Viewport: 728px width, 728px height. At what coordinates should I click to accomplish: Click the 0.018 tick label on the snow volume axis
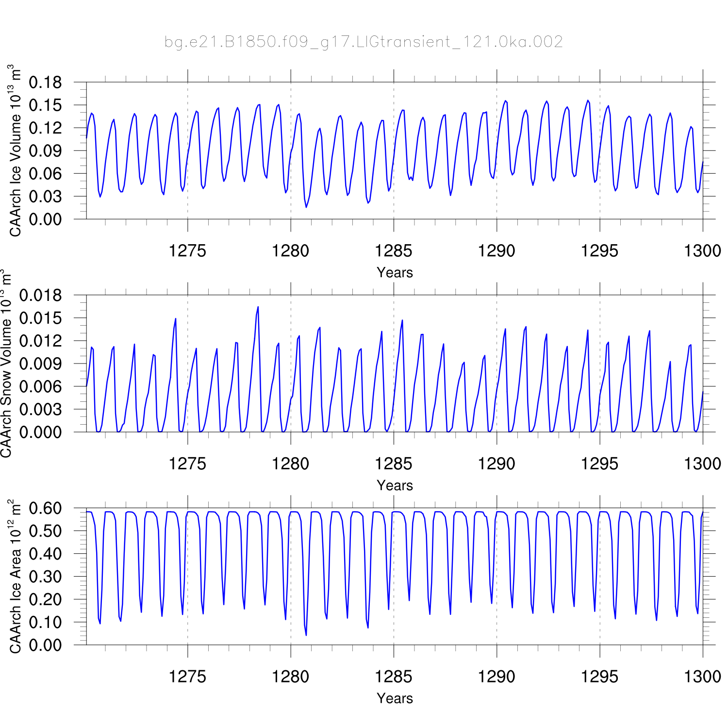pyautogui.click(x=41, y=295)
